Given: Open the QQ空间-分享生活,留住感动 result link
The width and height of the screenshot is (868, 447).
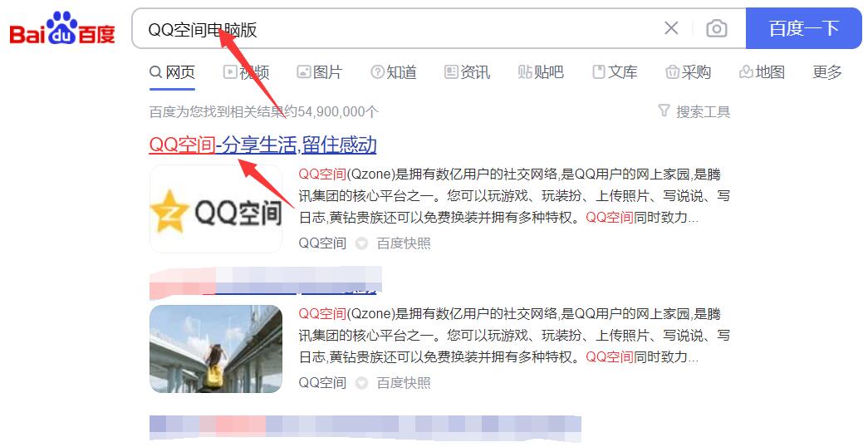Looking at the screenshot, I should tap(262, 145).
